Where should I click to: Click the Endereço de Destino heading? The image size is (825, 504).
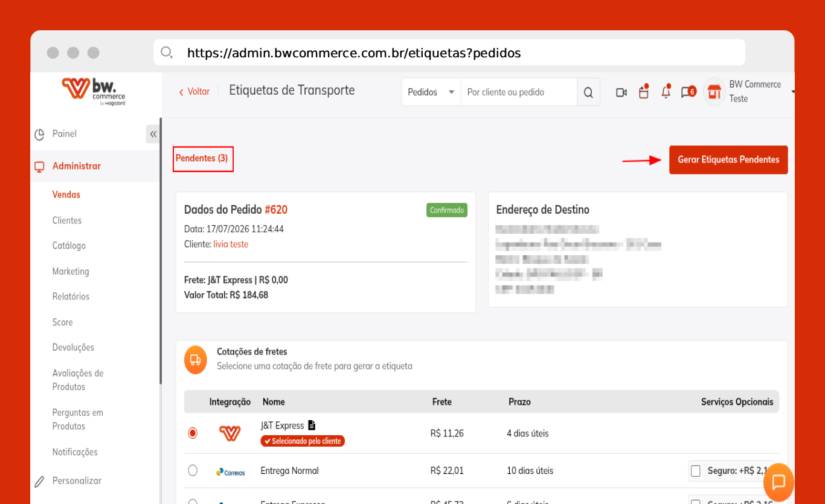pos(543,210)
